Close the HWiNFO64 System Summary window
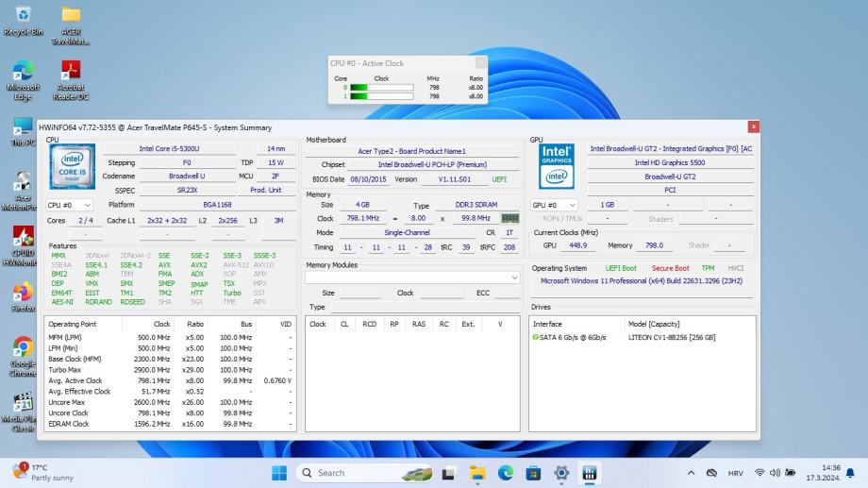The height and width of the screenshot is (488, 868). tap(753, 126)
